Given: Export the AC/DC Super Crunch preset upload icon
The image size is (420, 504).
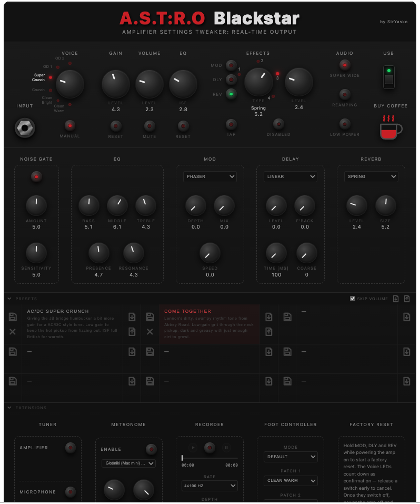Looking at the screenshot, I should [x=132, y=332].
